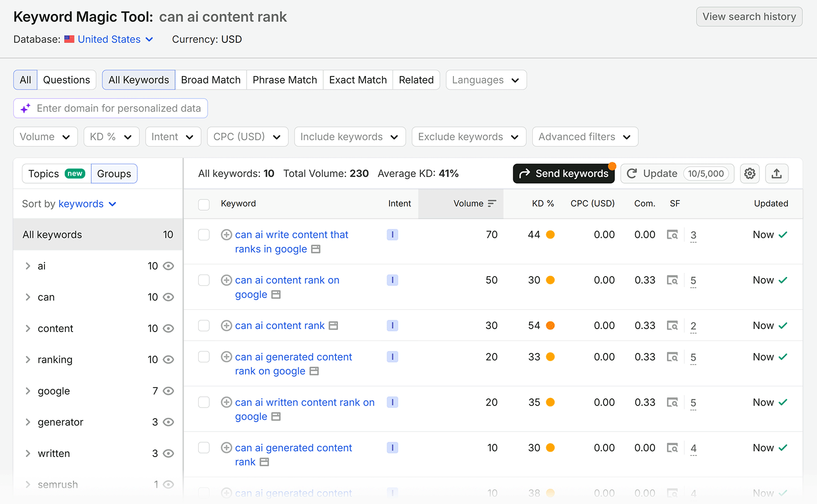Open SERP icon after 'can ai written content rank on google'
Image resolution: width=817 pixels, height=504 pixels.
[x=276, y=417]
